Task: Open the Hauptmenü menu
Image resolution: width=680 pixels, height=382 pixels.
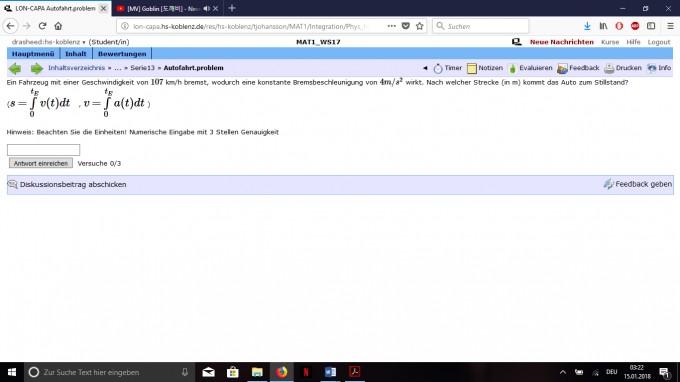Action: 33,54
